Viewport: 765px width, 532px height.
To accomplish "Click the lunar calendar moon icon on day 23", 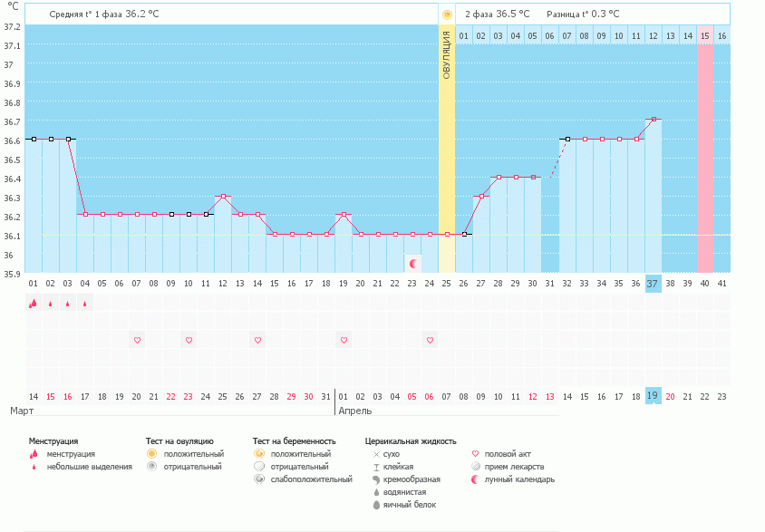I will tap(414, 264).
